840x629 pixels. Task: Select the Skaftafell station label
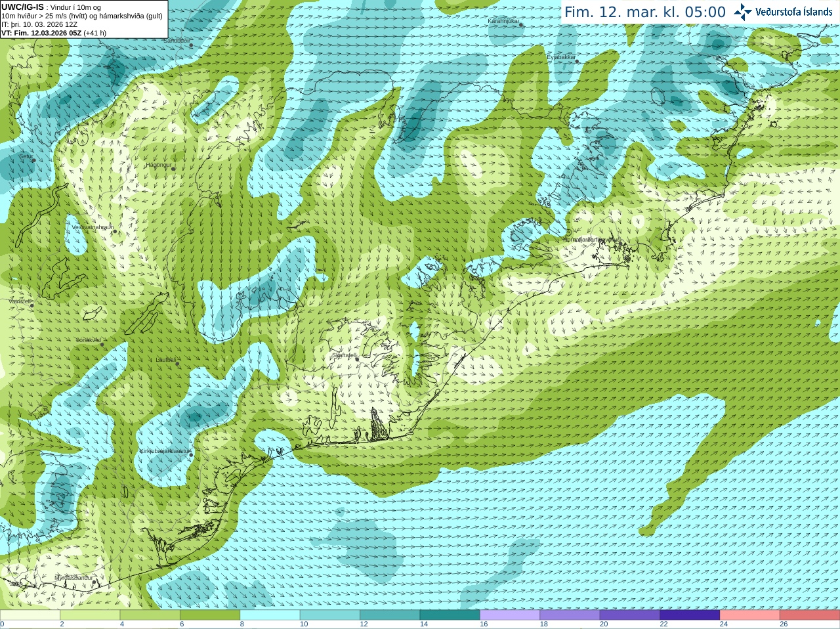(x=344, y=355)
